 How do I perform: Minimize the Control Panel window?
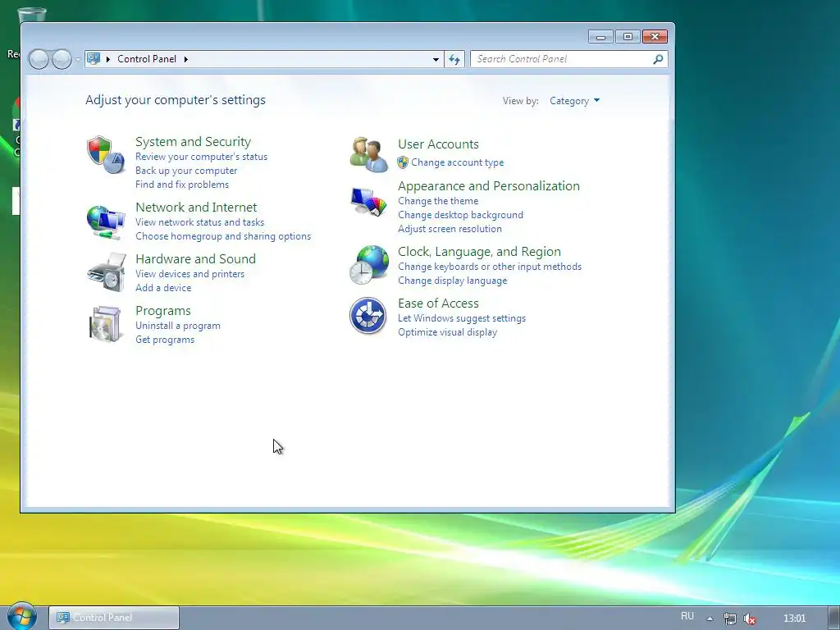[600, 36]
